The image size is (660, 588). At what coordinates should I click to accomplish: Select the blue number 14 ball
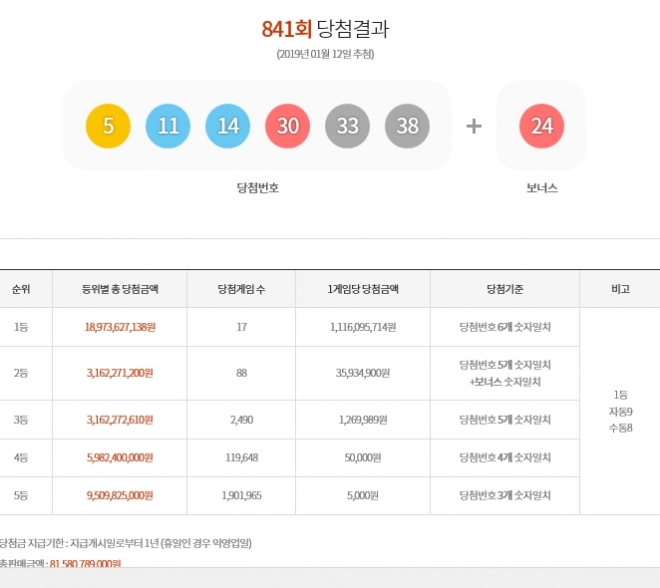pos(228,126)
